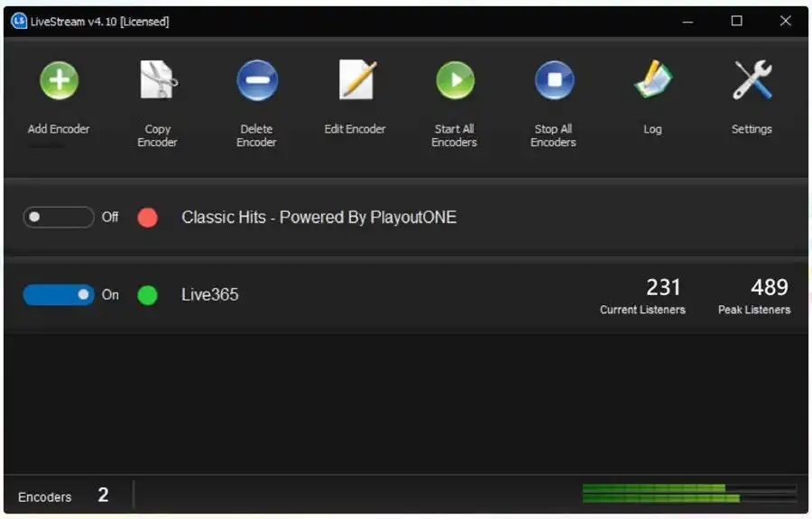Image resolution: width=812 pixels, height=519 pixels.
Task: Click the Add Encoder green plus icon
Action: click(59, 81)
